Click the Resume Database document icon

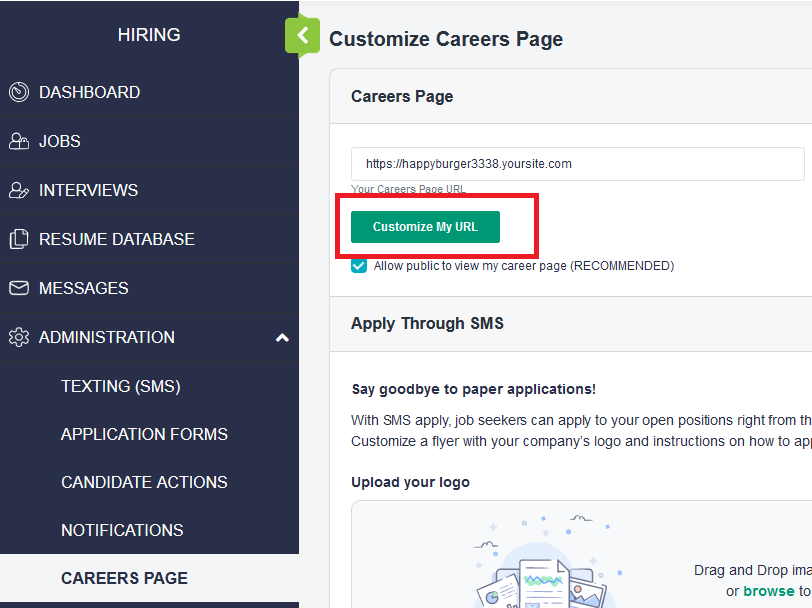(x=18, y=239)
